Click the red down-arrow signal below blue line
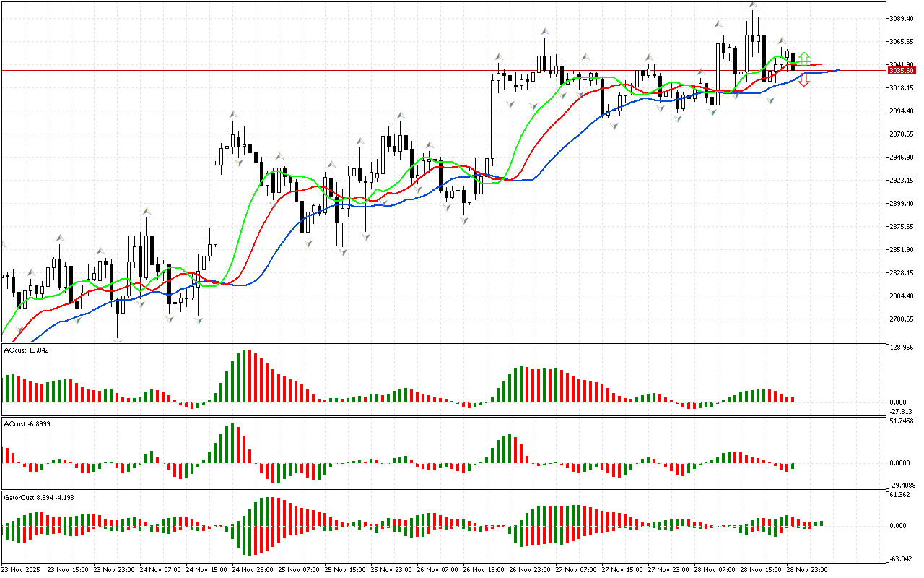 coord(804,81)
